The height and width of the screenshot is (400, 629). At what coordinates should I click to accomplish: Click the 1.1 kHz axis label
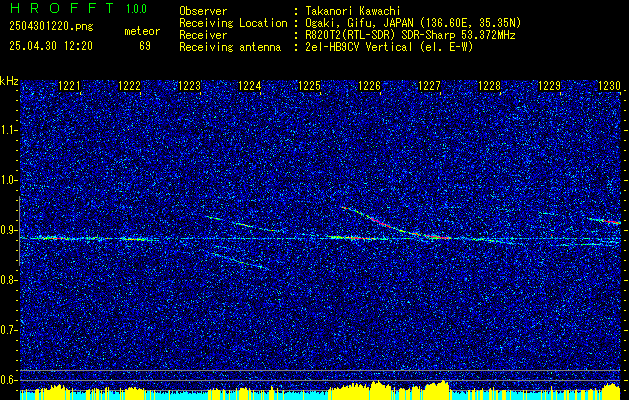coord(8,130)
